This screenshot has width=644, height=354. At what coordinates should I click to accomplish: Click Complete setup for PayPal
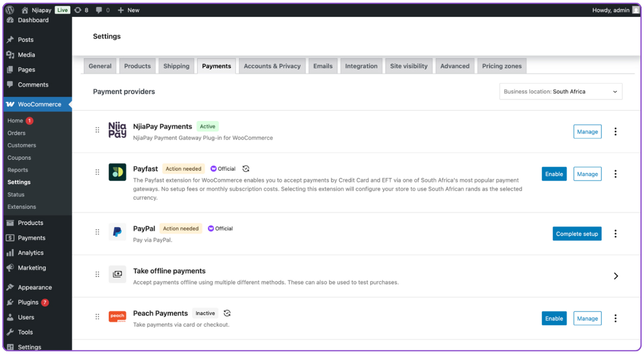point(577,233)
